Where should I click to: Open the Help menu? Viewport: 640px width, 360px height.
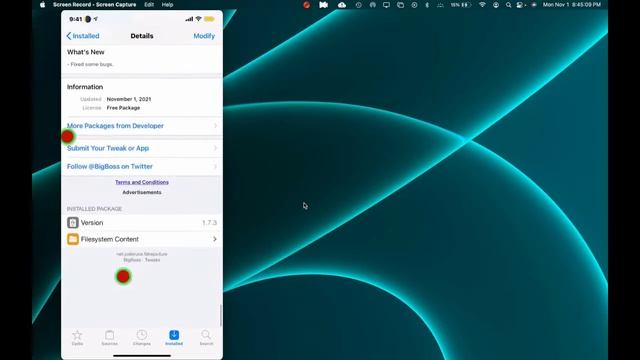[x=167, y=5]
